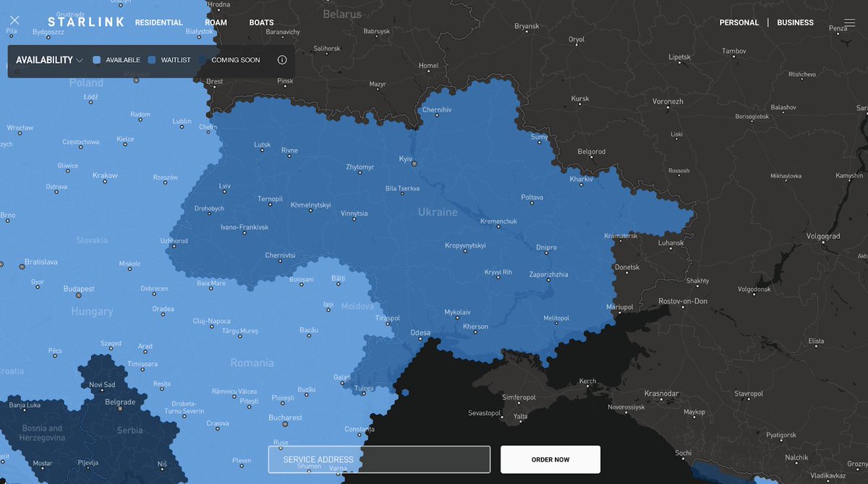Click the Volgograd city label
868x484 pixels.
tap(823, 236)
